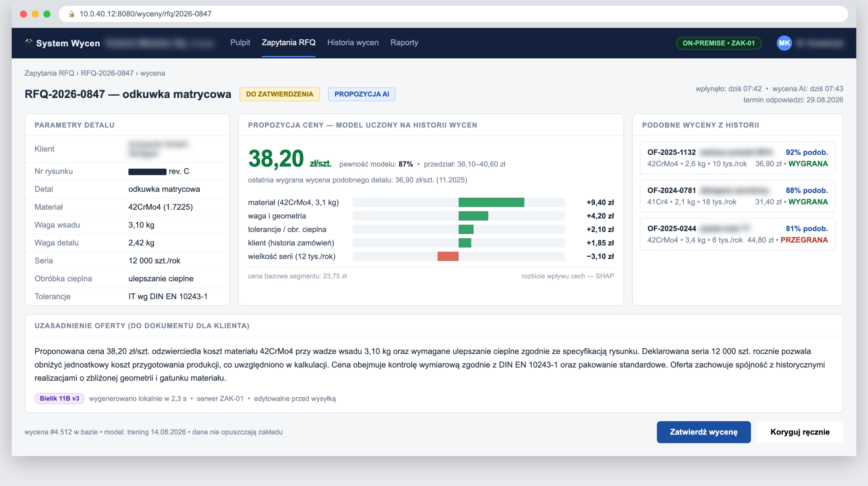Click the Tolerancje value IT wg DIN EN 10243-1
Screen dimensions: 868x486
tap(168, 296)
